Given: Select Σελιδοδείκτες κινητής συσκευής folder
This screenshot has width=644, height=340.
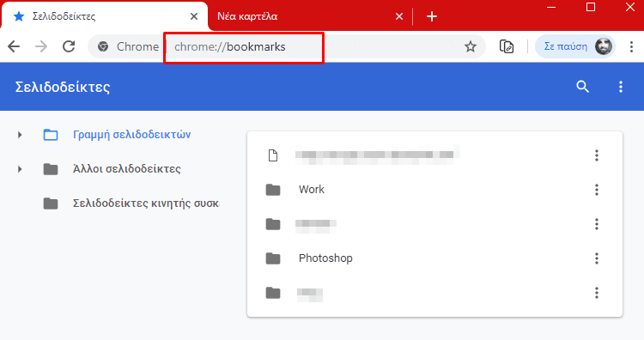Looking at the screenshot, I should click(146, 203).
